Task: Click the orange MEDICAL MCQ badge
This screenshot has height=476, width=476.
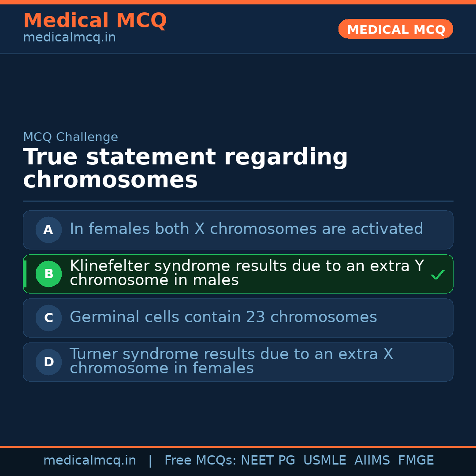Action: [395, 29]
